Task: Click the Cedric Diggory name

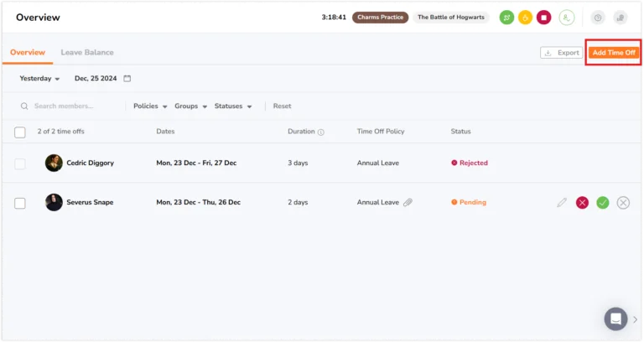Action: pyautogui.click(x=91, y=163)
